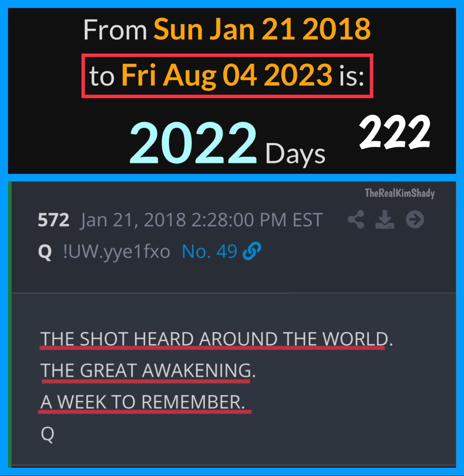
Task: Click the right arrow circle icon
Action: point(415,220)
